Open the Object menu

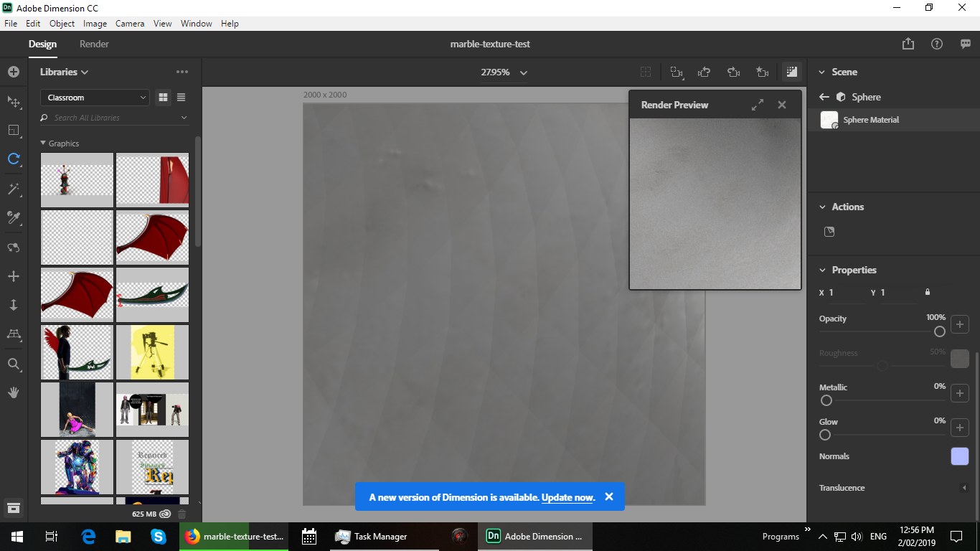pyautogui.click(x=62, y=24)
